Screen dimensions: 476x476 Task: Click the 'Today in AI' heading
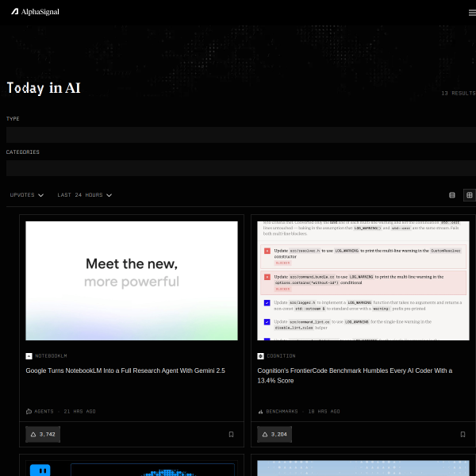pos(44,88)
